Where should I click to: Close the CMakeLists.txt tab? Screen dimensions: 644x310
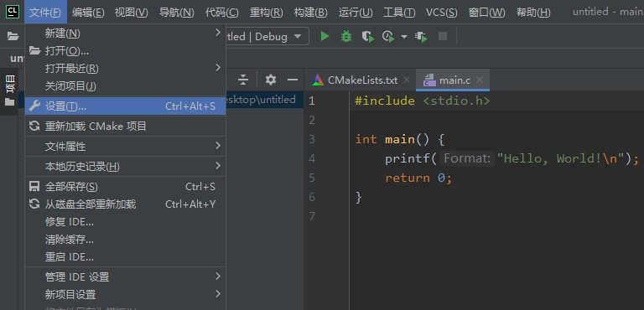pos(407,80)
